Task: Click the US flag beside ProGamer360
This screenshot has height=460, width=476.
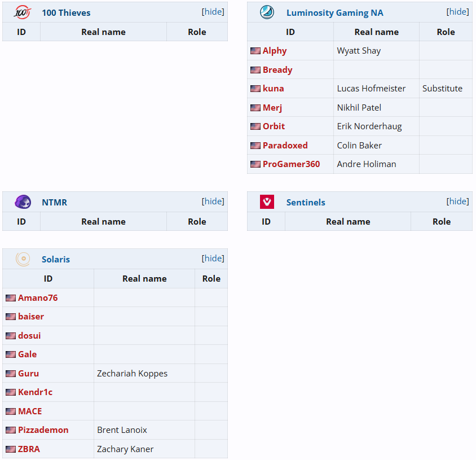Action: click(x=255, y=164)
